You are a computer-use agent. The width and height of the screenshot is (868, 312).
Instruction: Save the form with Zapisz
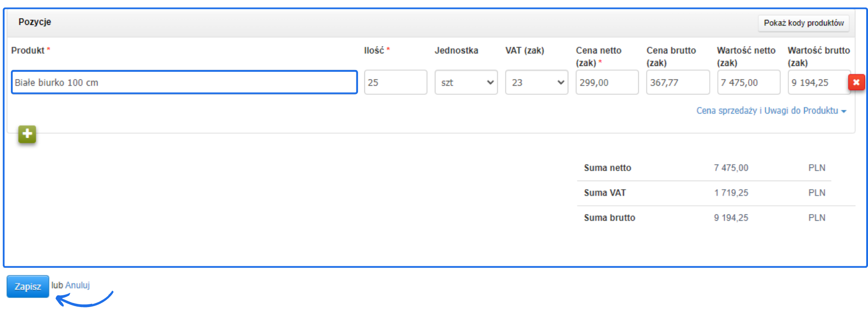(28, 287)
